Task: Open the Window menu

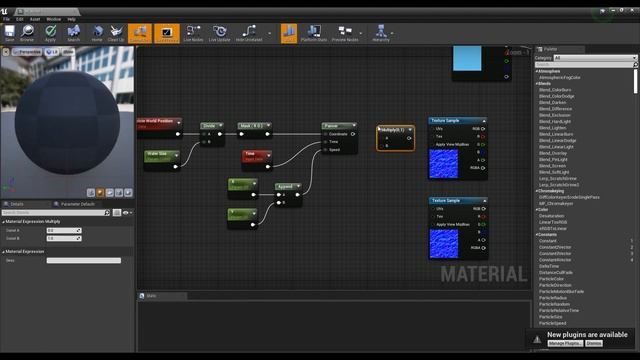Action: [53, 19]
